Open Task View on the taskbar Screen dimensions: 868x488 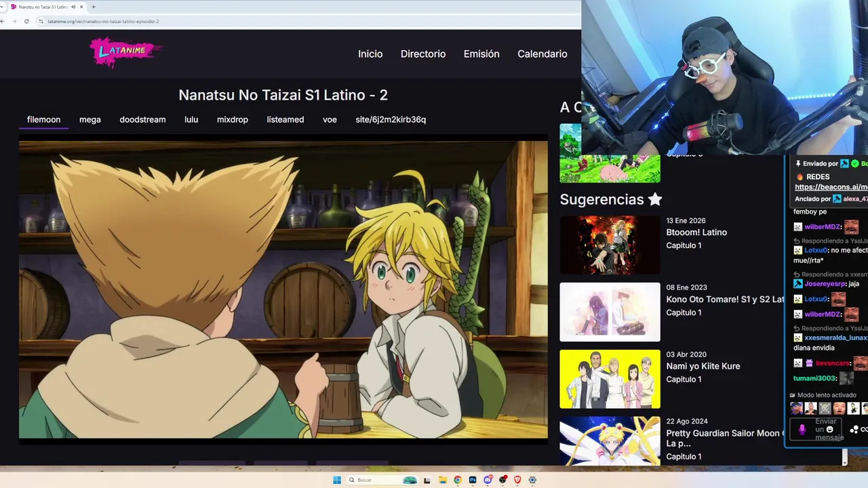(427, 480)
